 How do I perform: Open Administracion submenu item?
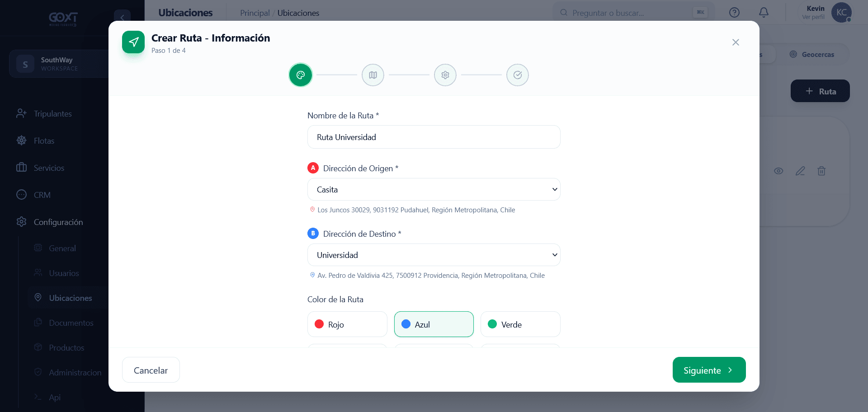coord(75,373)
